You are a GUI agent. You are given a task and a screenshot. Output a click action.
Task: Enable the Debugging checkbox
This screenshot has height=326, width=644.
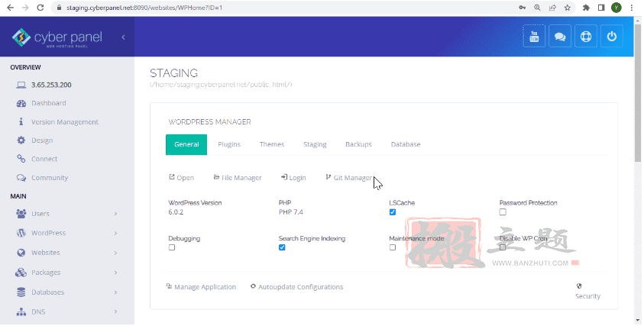tap(172, 247)
